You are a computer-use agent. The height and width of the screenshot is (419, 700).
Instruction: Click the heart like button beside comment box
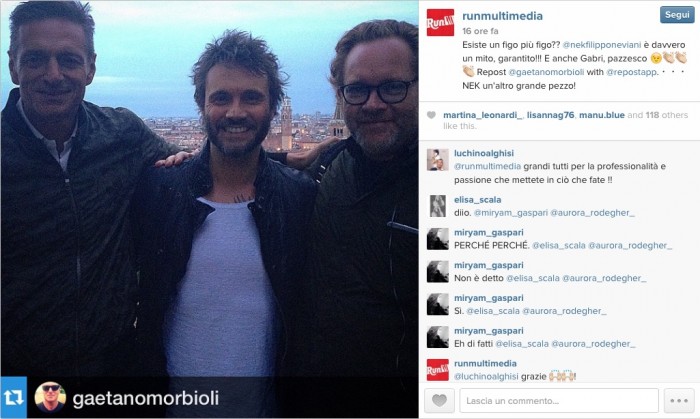point(439,400)
